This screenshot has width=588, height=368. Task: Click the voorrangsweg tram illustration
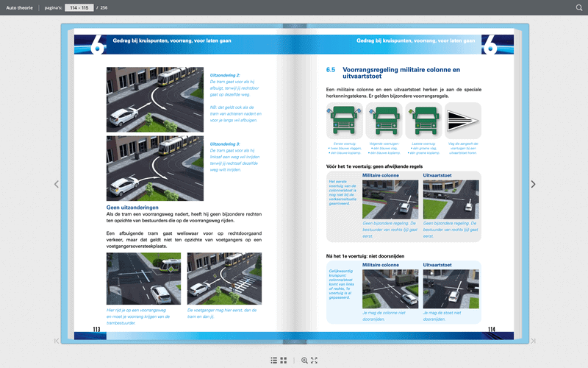pos(143,278)
